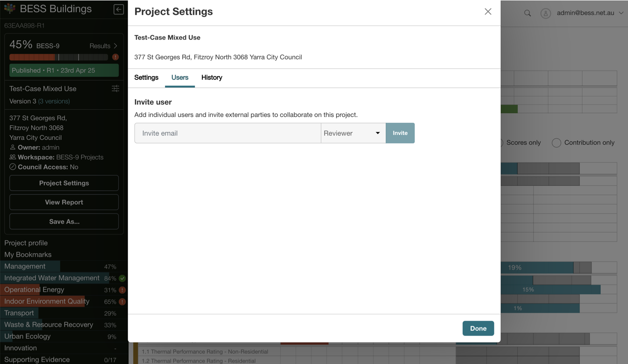Switch to the History tab
Viewport: 628px width, 364px height.
point(212,78)
